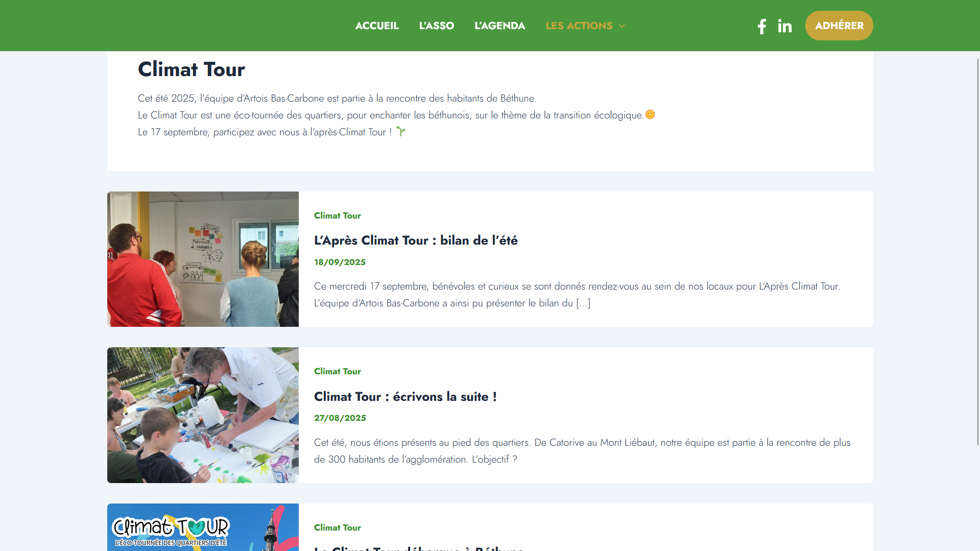Viewport: 980px width, 551px height.
Task: Select Climat Tour category above écrivons la suite
Action: (337, 371)
